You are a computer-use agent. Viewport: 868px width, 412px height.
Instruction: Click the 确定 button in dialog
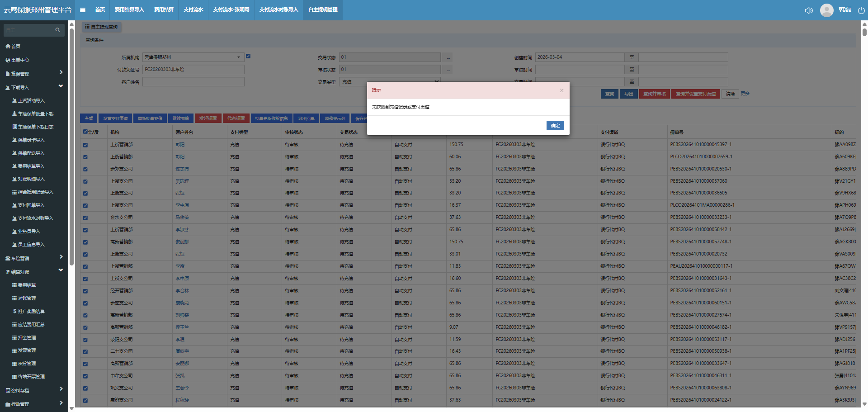point(555,126)
